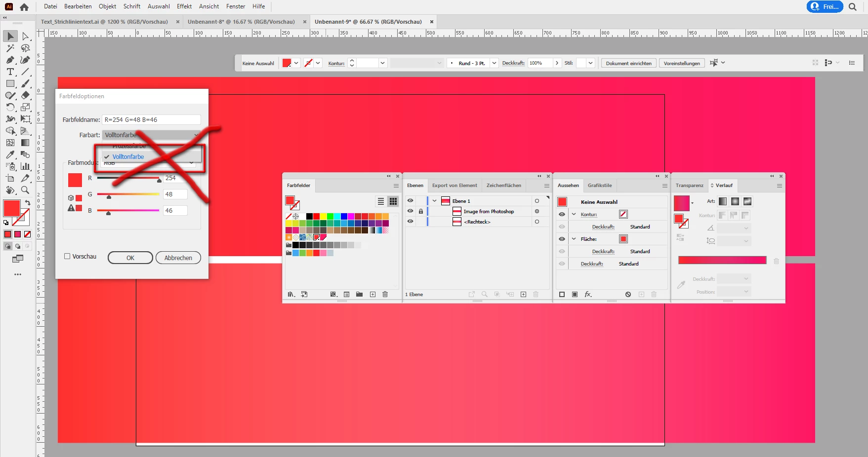Viewport: 868px width, 457px height.
Task: Select the Rectangle tool
Action: point(10,84)
